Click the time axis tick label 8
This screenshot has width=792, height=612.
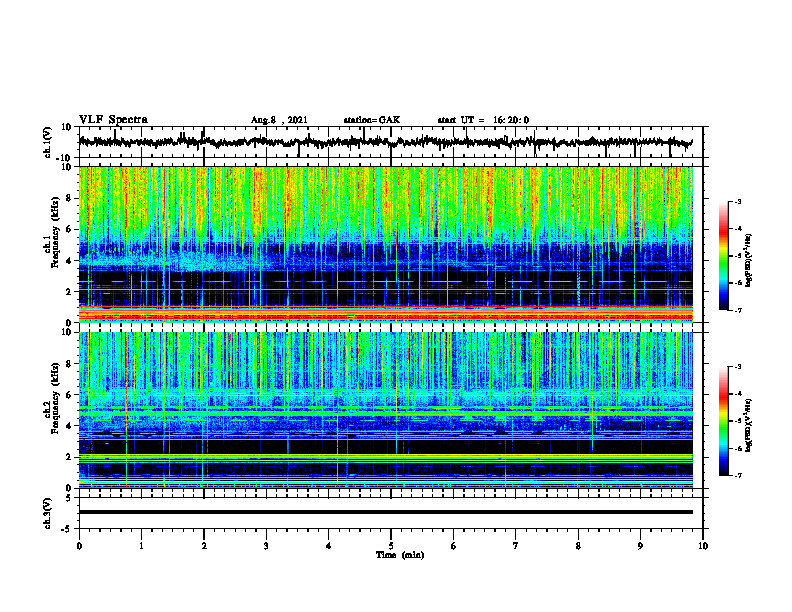pos(578,546)
